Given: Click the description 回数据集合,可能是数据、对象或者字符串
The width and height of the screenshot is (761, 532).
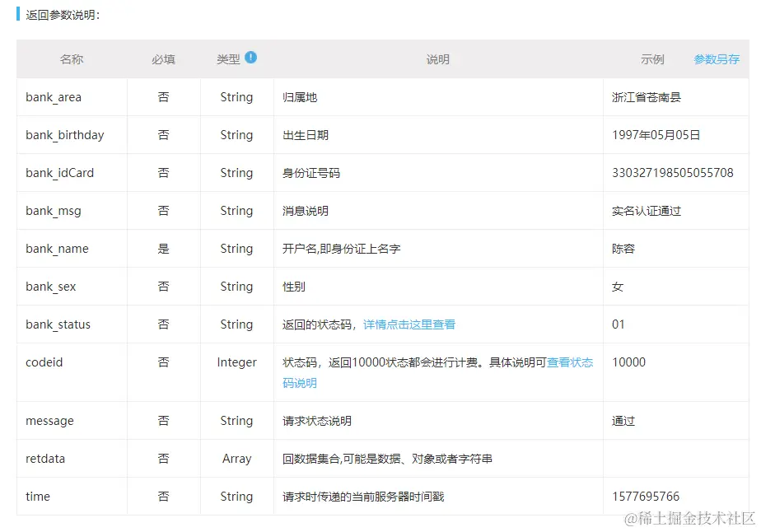Looking at the screenshot, I should 387,459.
